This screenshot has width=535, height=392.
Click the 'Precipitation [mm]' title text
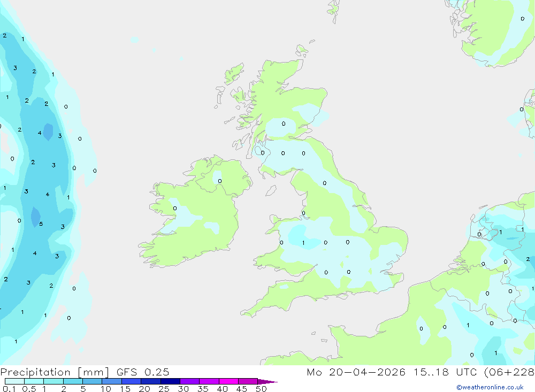55,372
